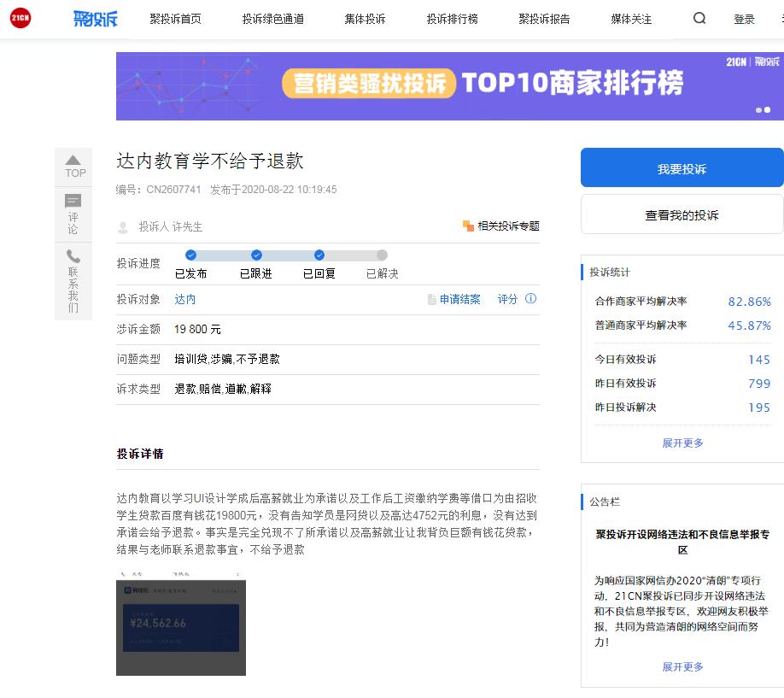Click the publish date 发布于2020-08-22 10:19:45
Viewport: 784px width, 698px height.
tap(273, 190)
